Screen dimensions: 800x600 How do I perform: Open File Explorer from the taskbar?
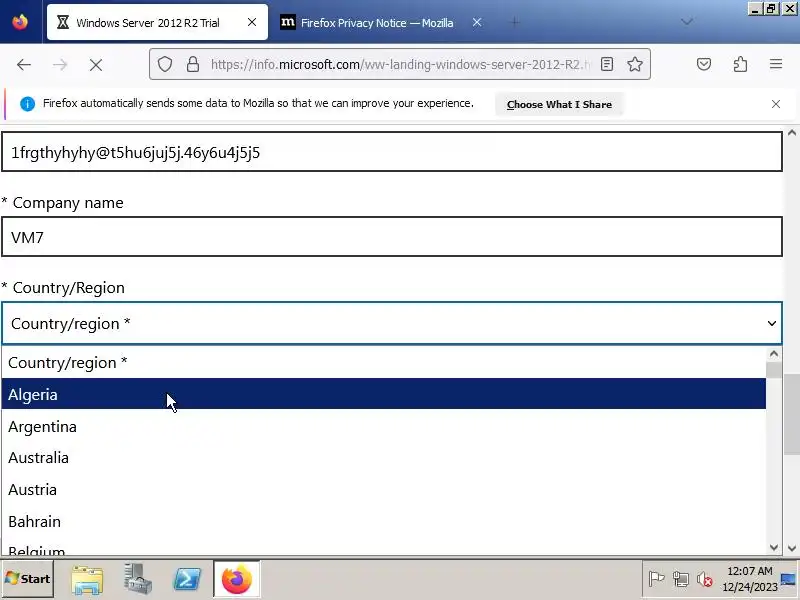(87, 579)
